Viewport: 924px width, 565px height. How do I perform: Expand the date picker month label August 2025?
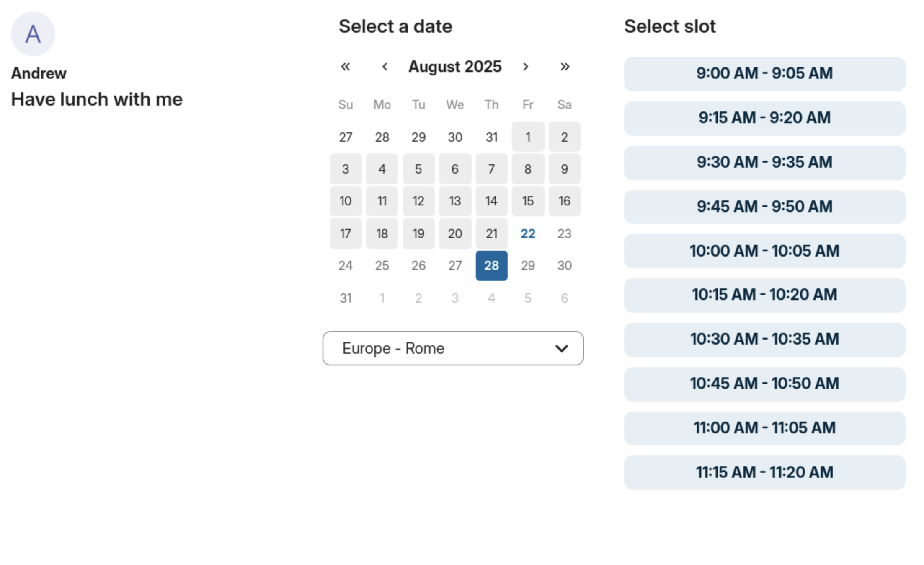pos(455,66)
